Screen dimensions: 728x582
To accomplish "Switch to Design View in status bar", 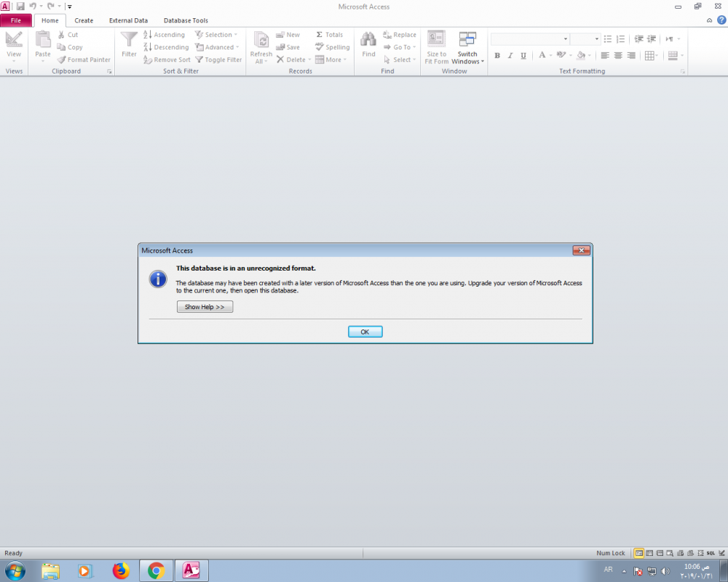I will click(x=721, y=553).
